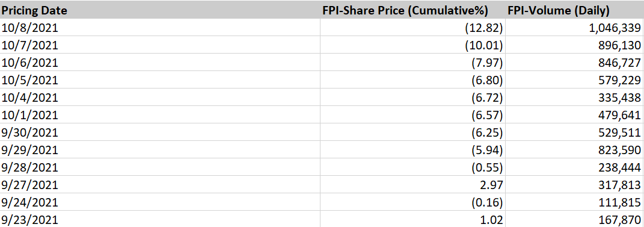Screen dimensions: 644x227
Task: Select the volume cell 167,870
Action: tap(575, 219)
